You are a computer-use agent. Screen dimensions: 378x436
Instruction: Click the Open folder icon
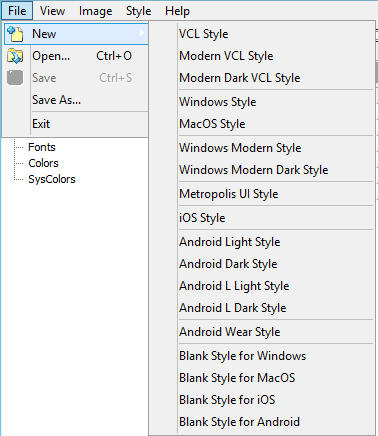coord(15,56)
